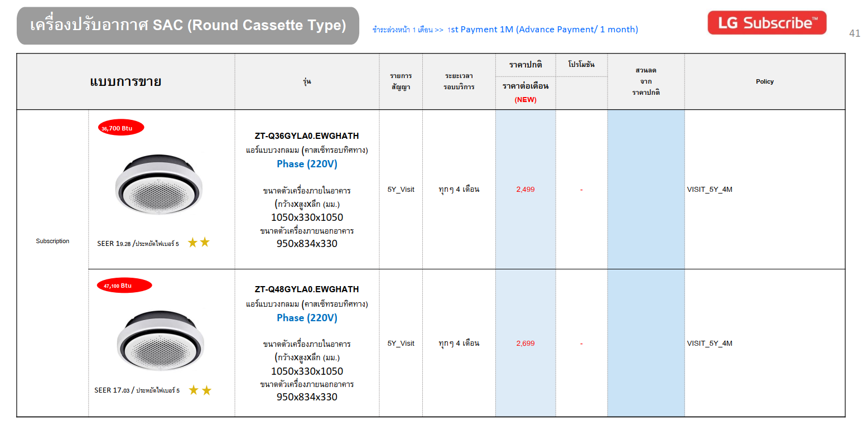This screenshot has height=440, width=868.
Task: Click the 2,499 monthly price
Action: pyautogui.click(x=525, y=190)
